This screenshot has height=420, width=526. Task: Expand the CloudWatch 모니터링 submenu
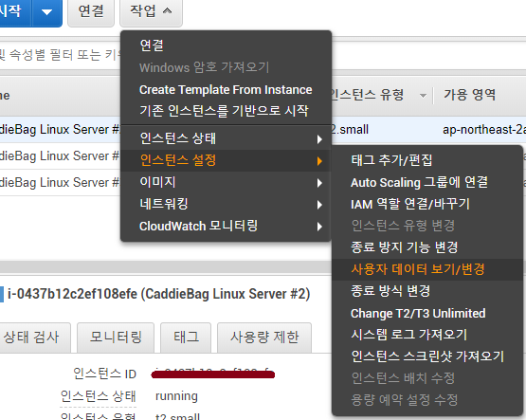click(x=226, y=226)
